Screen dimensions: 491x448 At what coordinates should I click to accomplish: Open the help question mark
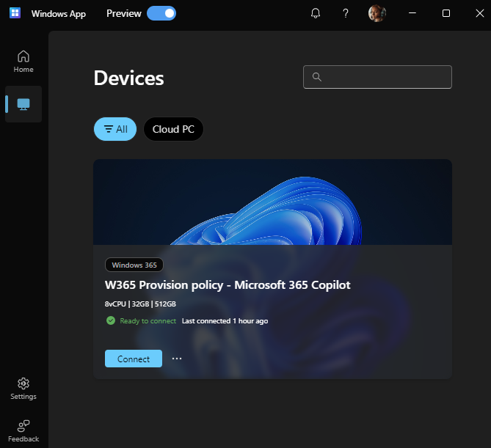point(346,13)
